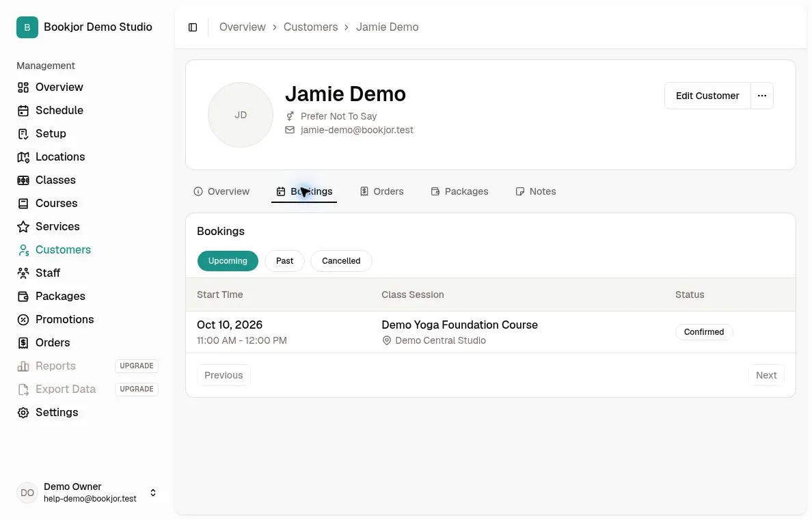Click the Jamie Demo breadcrumb
The height and width of the screenshot is (520, 812).
388,27
